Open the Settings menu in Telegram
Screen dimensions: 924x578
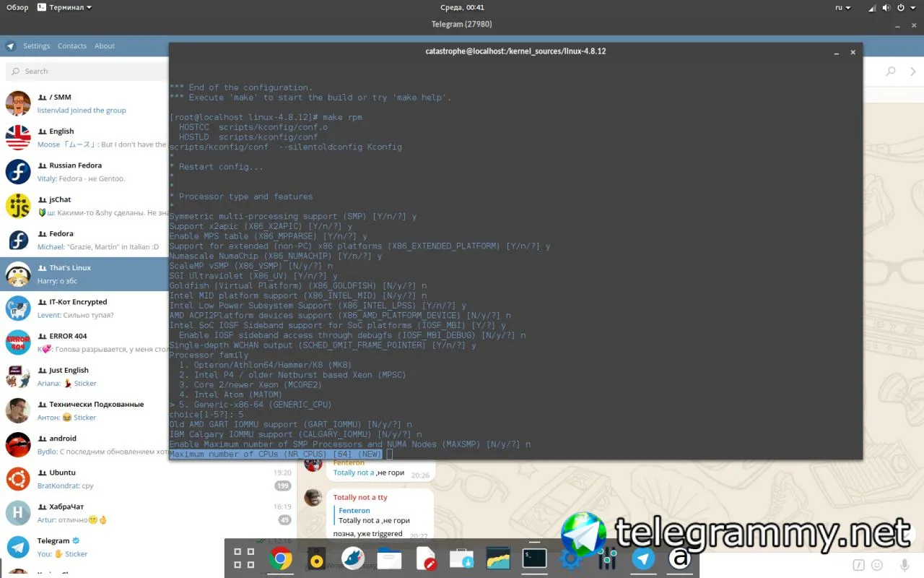pos(37,46)
